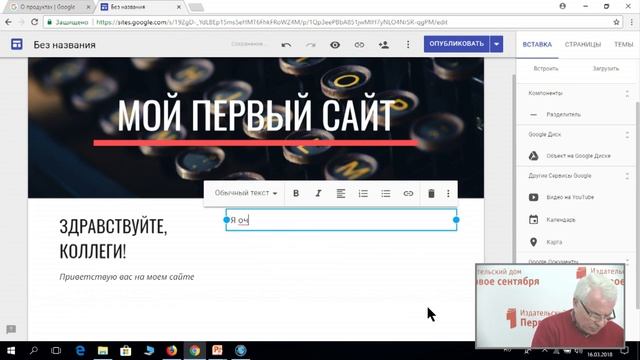
Task: Insert a link in the text box
Action: (x=408, y=193)
